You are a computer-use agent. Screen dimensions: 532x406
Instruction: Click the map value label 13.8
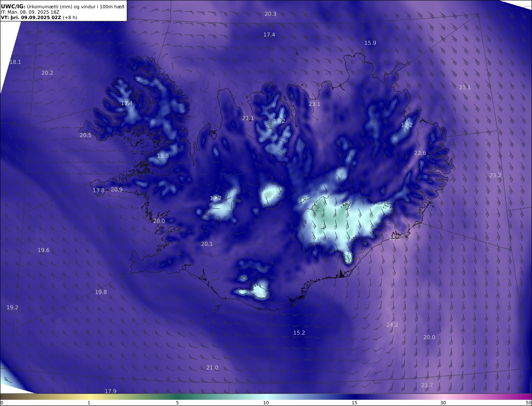98,190
